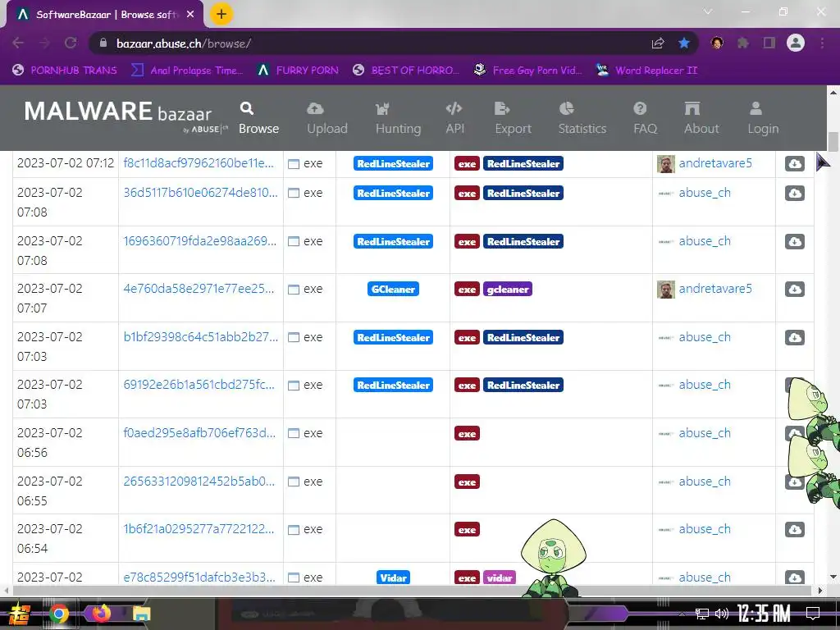Open the Upload navigation item
The image size is (840, 630).
[326, 118]
